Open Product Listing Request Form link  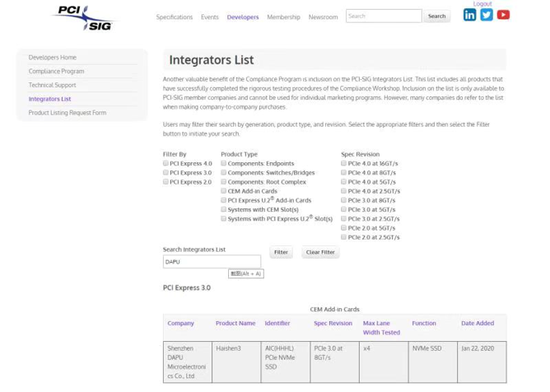(68, 113)
